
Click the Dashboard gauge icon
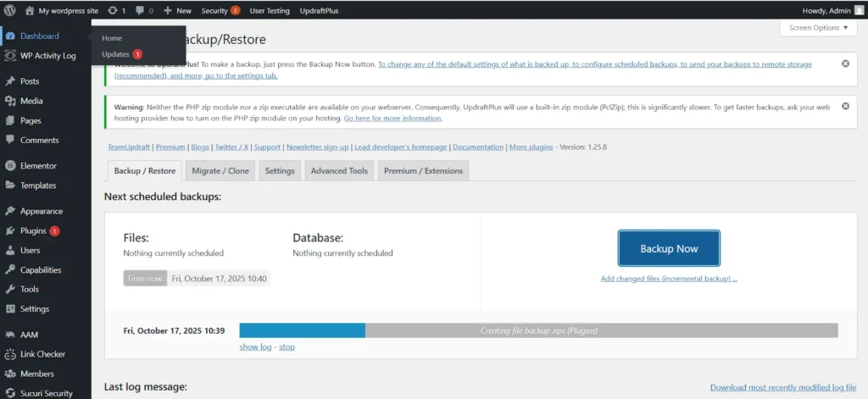(10, 36)
